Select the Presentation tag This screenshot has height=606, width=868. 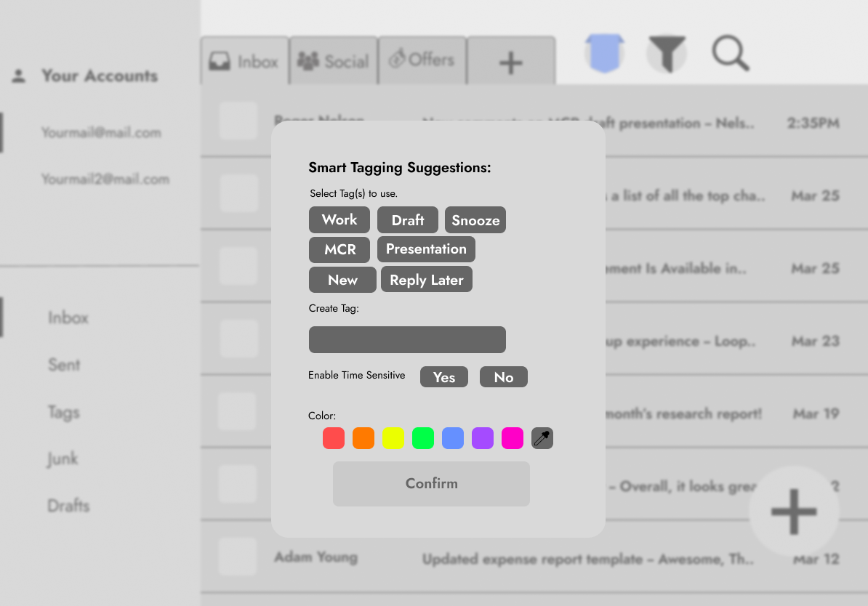point(426,249)
